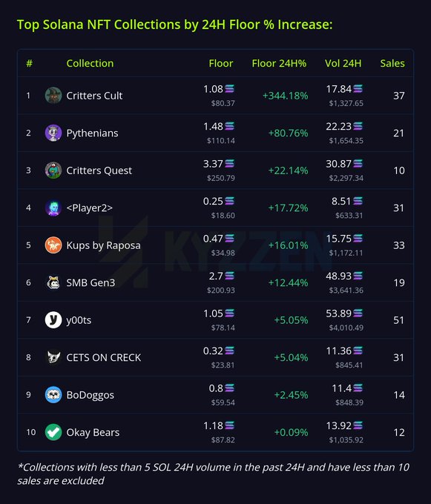
Task: Open the Critters Cult collection name
Action: tap(94, 96)
